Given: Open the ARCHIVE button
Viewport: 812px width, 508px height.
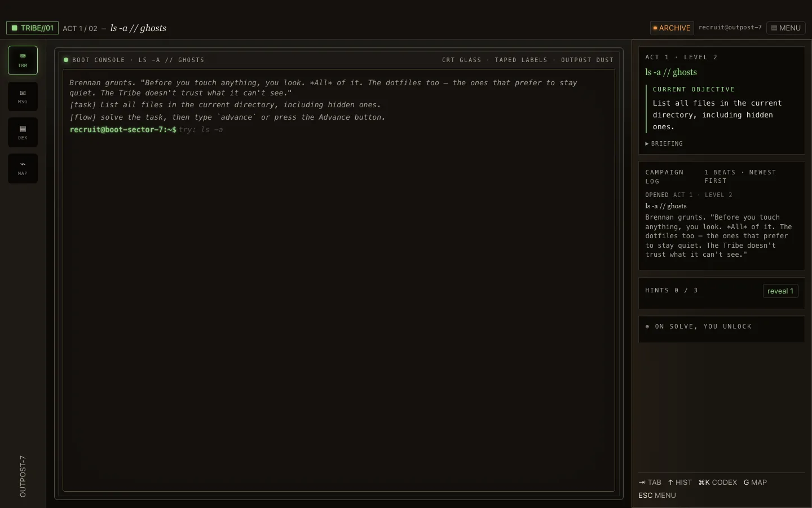Looking at the screenshot, I should 672,28.
